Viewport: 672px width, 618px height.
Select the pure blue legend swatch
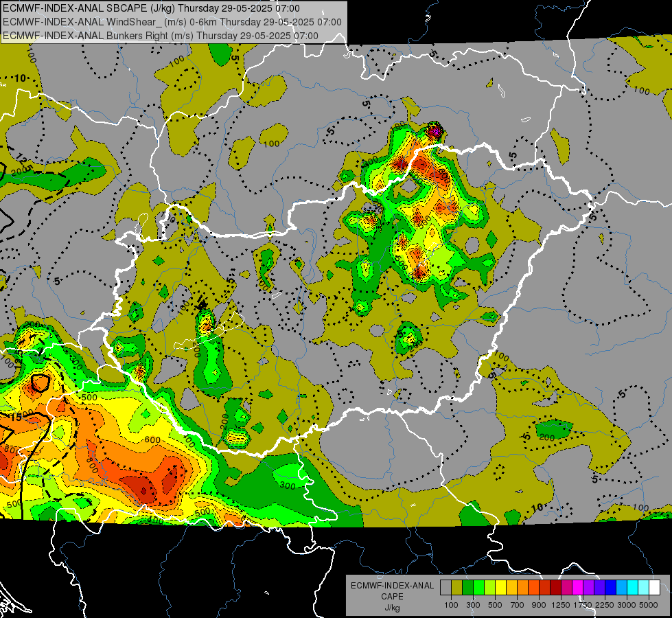click(611, 587)
